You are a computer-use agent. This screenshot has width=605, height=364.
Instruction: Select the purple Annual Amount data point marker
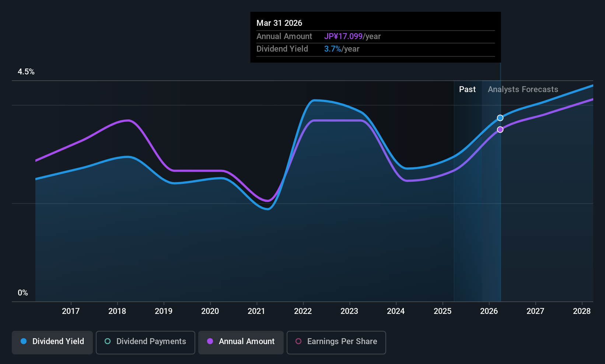(500, 130)
